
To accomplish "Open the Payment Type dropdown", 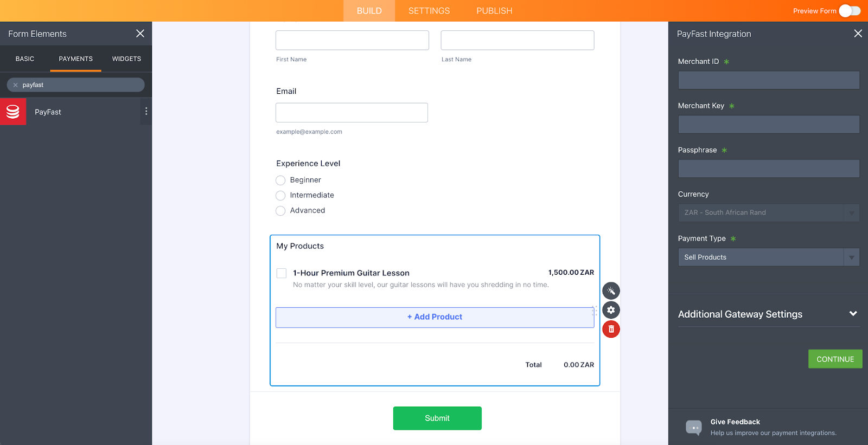I will click(768, 257).
